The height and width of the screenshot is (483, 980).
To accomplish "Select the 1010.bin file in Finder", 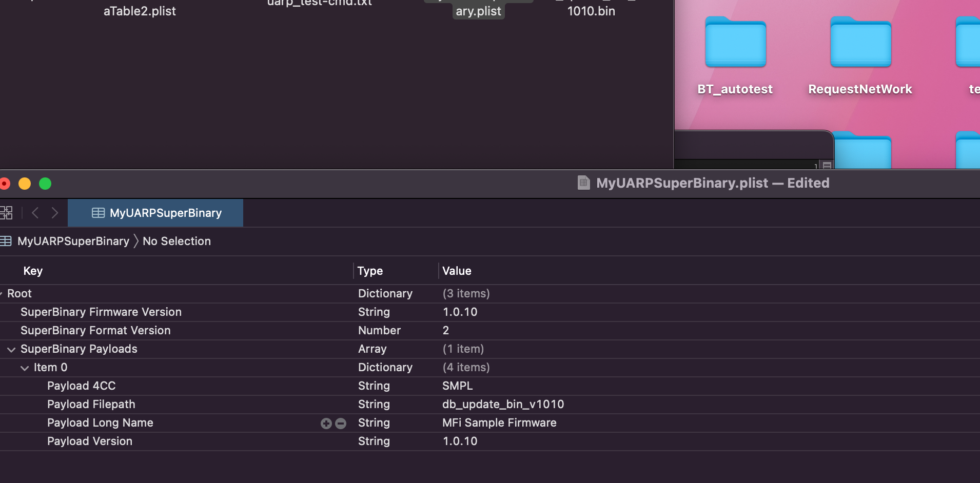I will (591, 11).
